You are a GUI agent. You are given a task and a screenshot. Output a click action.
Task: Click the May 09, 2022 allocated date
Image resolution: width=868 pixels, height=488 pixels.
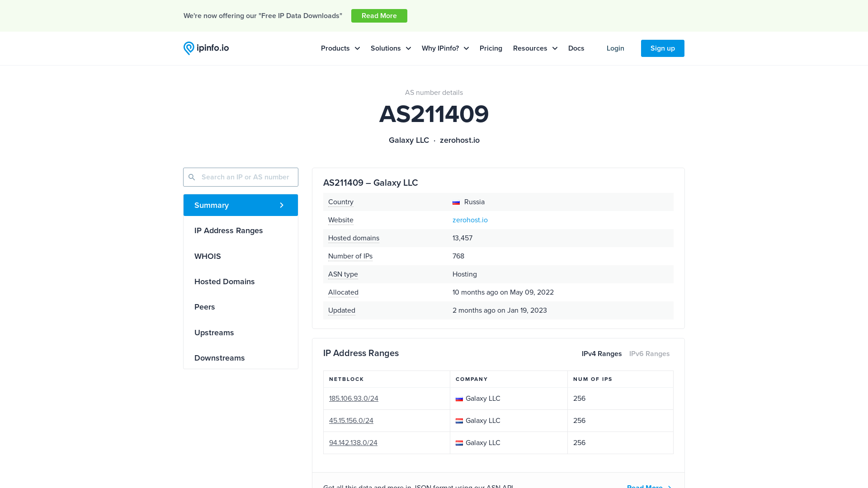(x=532, y=292)
